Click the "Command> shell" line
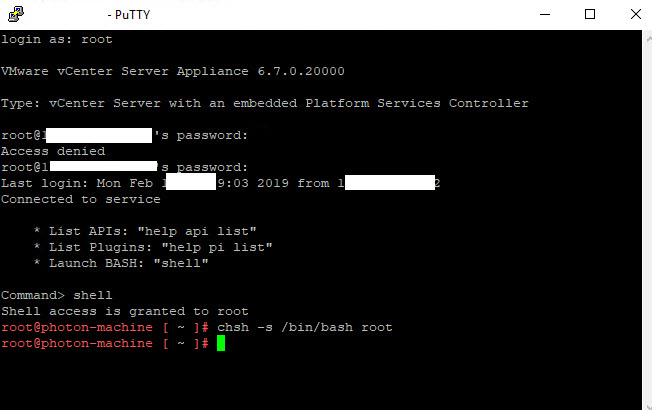 pyautogui.click(x=57, y=295)
